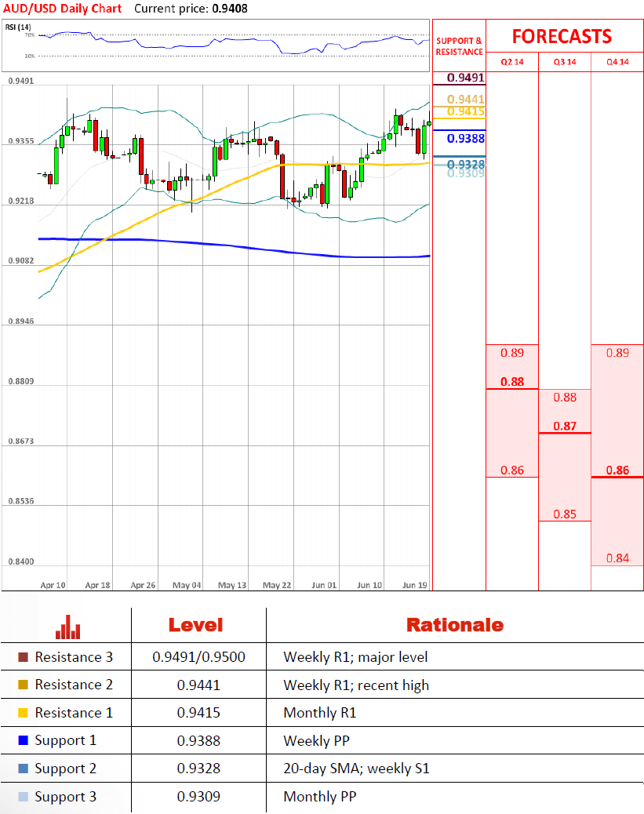Select the "Resistance 2" row label
This screenshot has width=644, height=814.
click(x=74, y=685)
